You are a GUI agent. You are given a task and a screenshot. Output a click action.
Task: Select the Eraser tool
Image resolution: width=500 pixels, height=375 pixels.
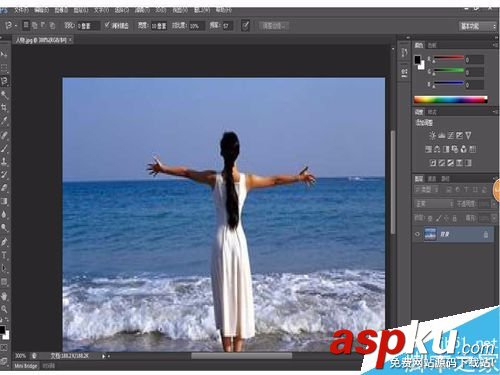click(4, 188)
